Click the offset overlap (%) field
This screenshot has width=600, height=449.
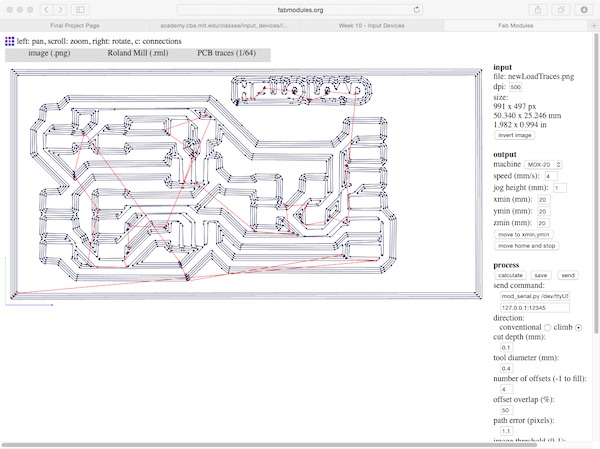tap(506, 410)
